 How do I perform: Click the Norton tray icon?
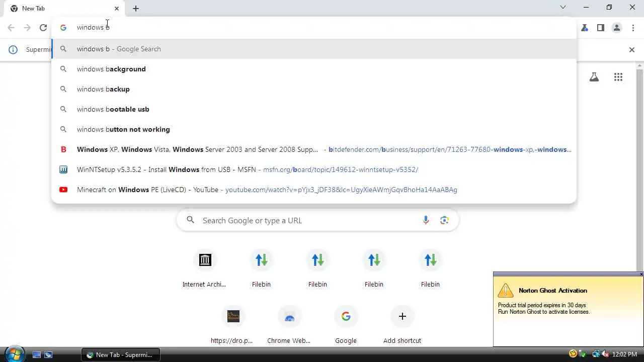pos(573,354)
